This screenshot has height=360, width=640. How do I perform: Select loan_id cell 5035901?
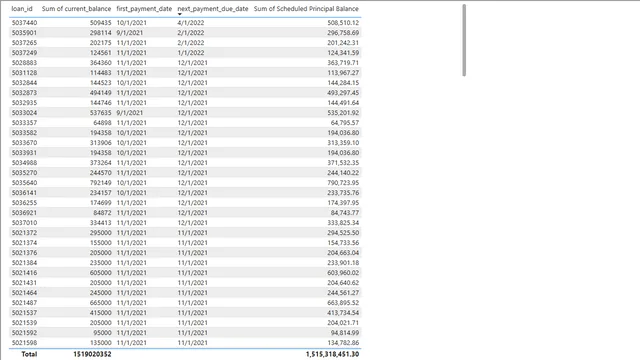coord(24,33)
